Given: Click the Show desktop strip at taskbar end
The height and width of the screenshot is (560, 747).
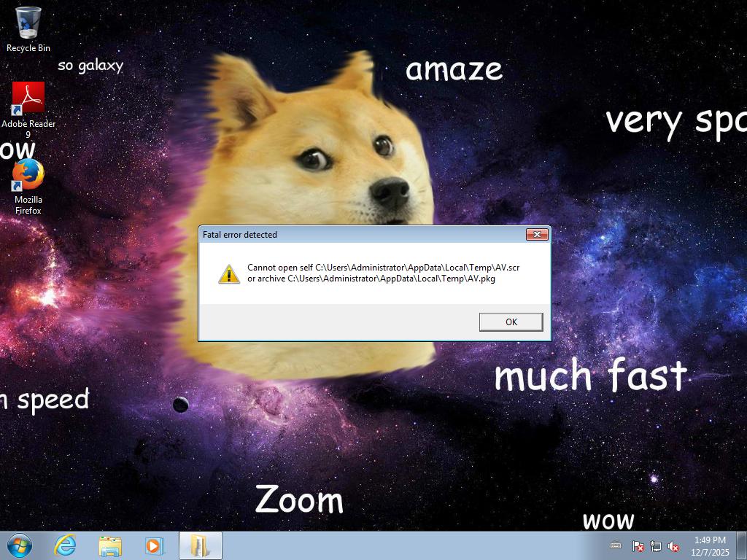Looking at the screenshot, I should point(742,545).
